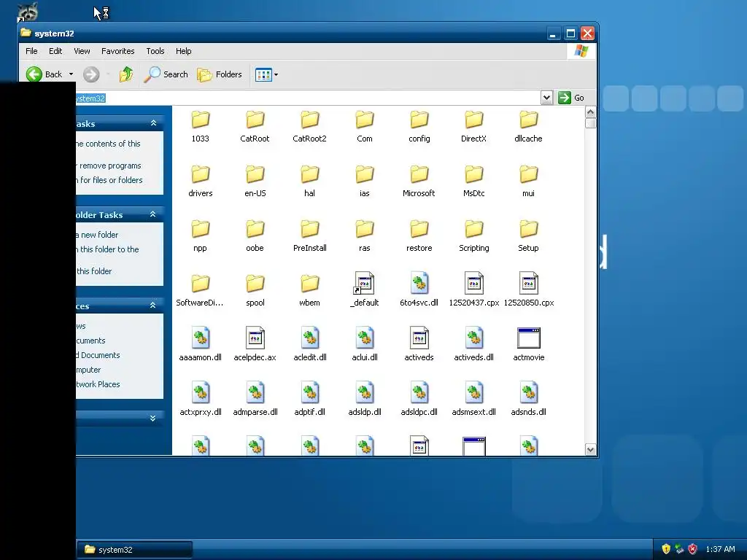Image resolution: width=747 pixels, height=560 pixels.
Task: Click inside the address bar field
Action: point(308,98)
